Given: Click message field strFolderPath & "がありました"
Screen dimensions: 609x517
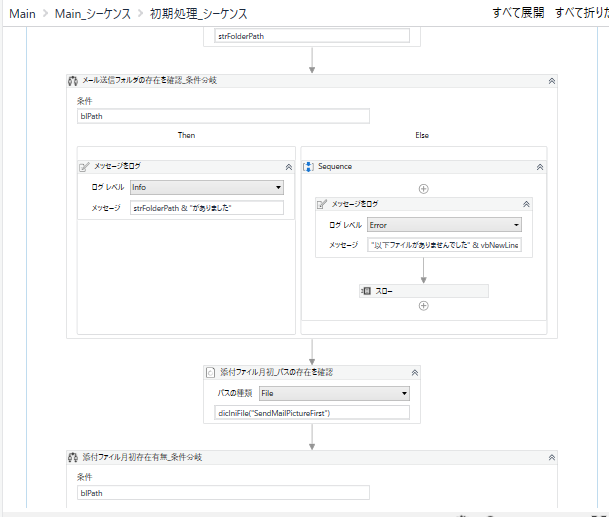Looking at the screenshot, I should pos(207,208).
